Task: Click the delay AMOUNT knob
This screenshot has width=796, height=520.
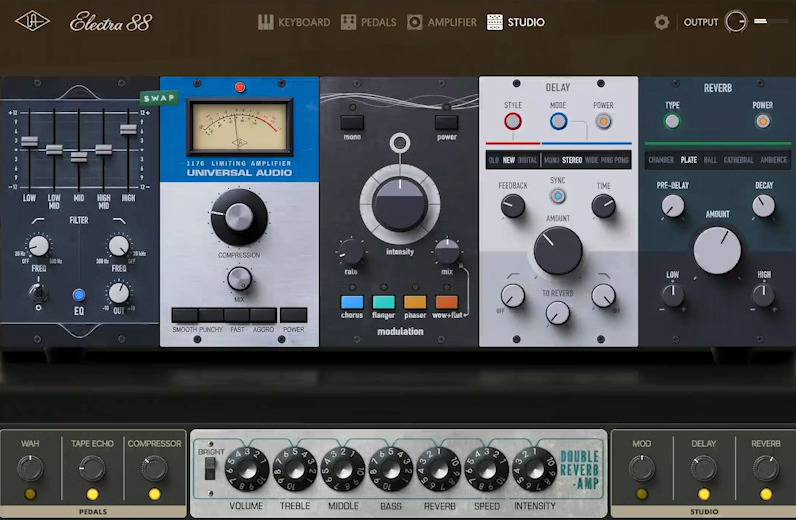Action: (x=558, y=251)
